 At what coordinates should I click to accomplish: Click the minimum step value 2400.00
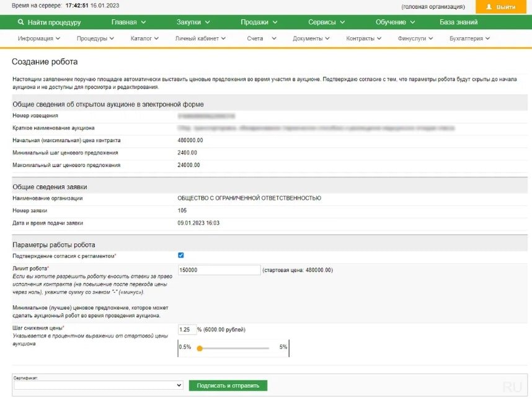(x=187, y=153)
